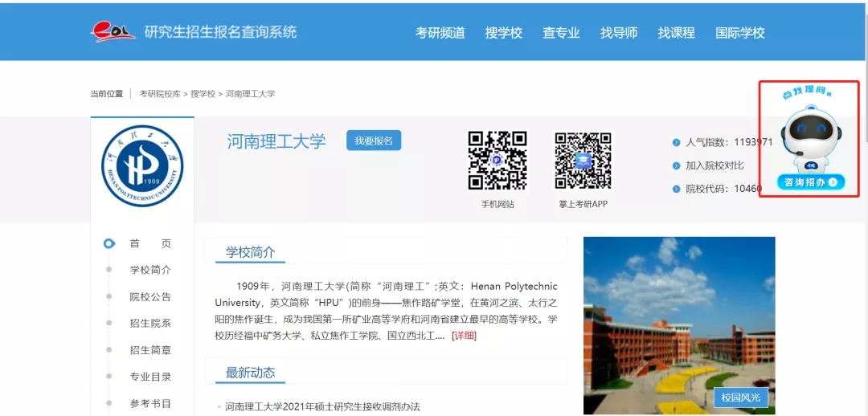Viewport: 868px width, 416px height.
Task: Click the EOL logo in header
Action: point(113,31)
